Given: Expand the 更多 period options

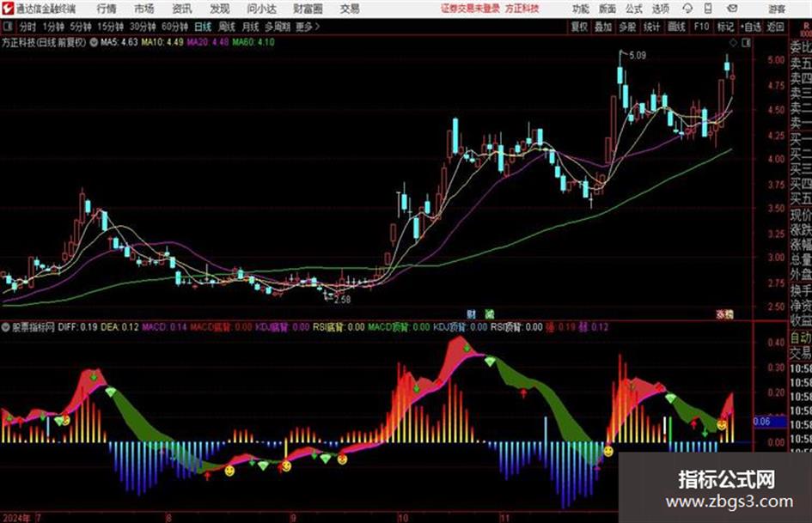Looking at the screenshot, I should point(308,27).
